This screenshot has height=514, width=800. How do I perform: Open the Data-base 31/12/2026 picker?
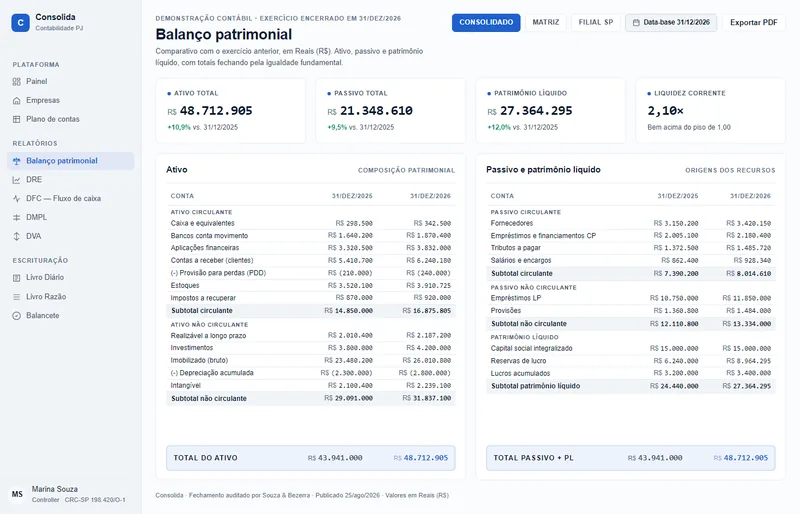[x=671, y=22]
